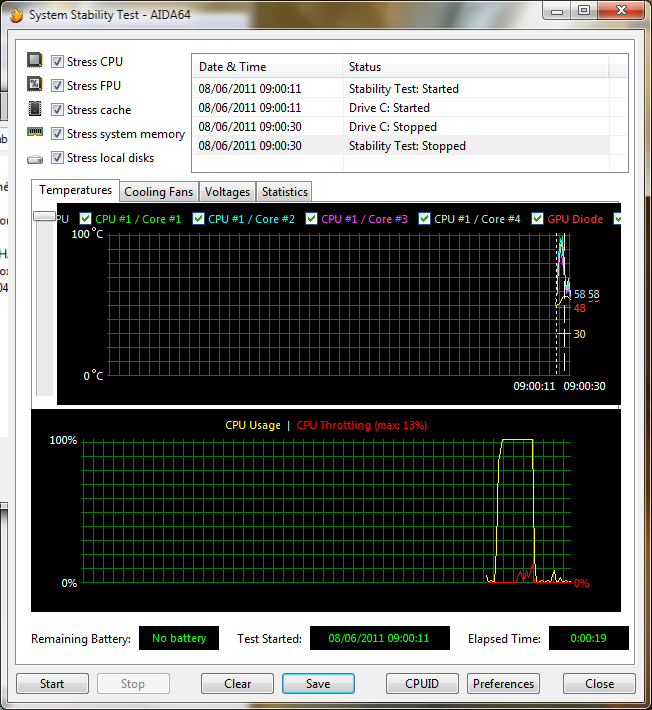Screen dimensions: 652x710
Task: Click the Status column header
Action: click(475, 67)
